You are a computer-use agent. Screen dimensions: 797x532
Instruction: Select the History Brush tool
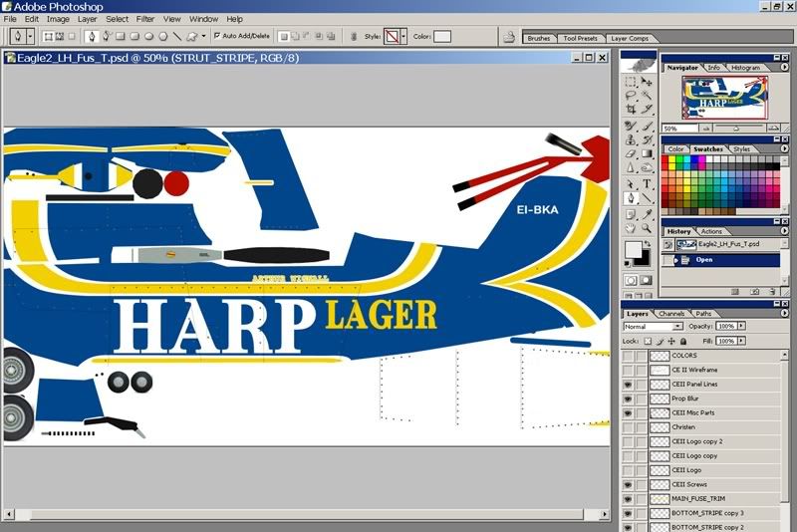pyautogui.click(x=647, y=139)
